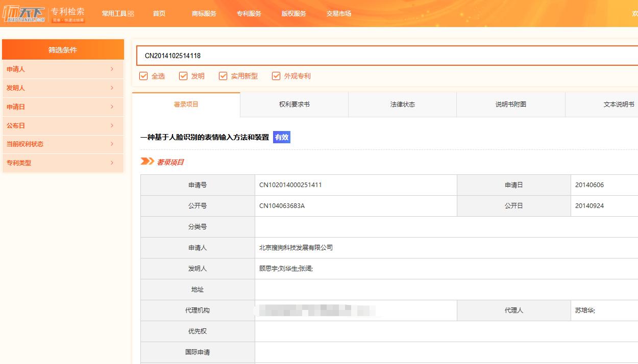Expand the 申请人 filter
The width and height of the screenshot is (638, 364).
[x=63, y=69]
